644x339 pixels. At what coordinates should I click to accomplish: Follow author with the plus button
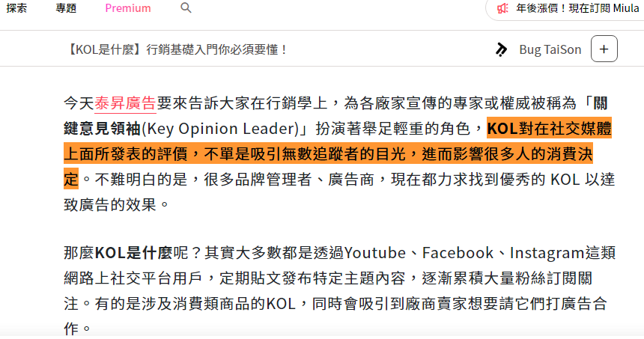[604, 49]
